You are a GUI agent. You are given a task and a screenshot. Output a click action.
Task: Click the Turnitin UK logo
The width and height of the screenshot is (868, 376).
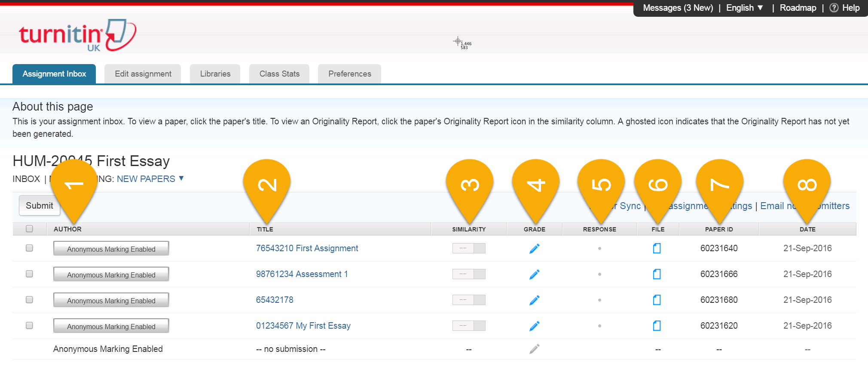pyautogui.click(x=77, y=35)
